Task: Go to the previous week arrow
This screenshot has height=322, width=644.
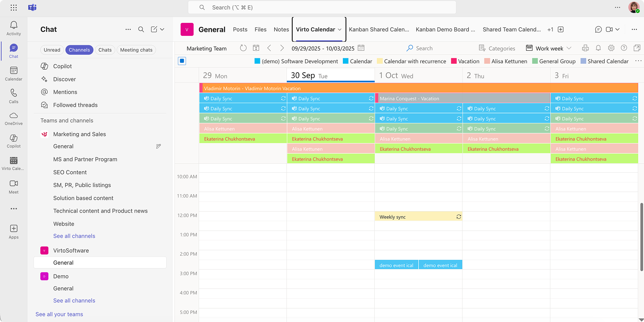Action: tap(269, 48)
